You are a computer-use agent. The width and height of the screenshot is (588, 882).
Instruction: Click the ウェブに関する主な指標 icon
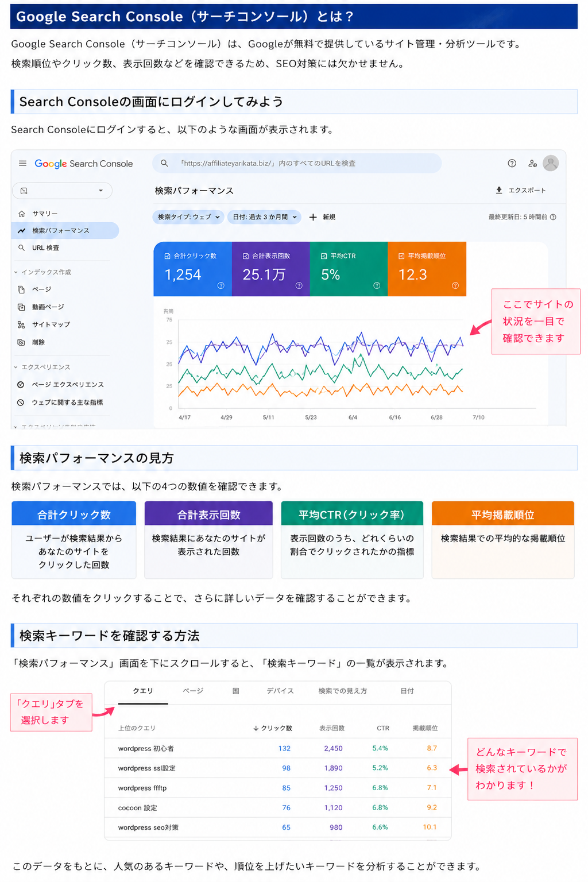21,403
